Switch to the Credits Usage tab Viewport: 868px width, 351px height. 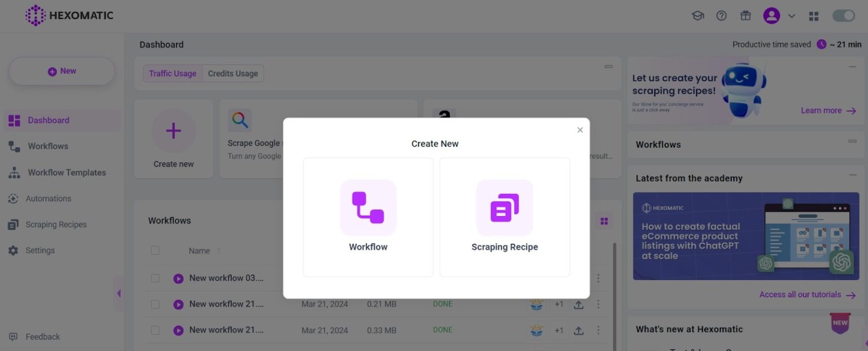coord(233,73)
